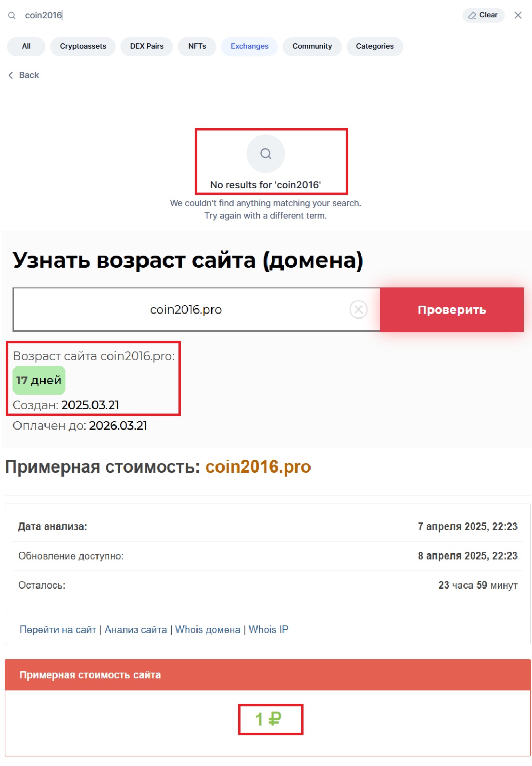The image size is (532, 766).
Task: Switch to the Community tab
Action: pyautogui.click(x=312, y=46)
